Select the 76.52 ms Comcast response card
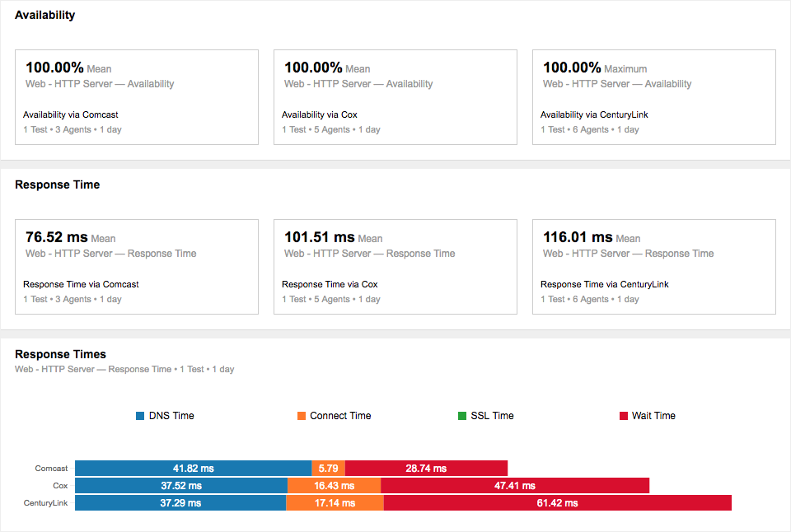Image resolution: width=791 pixels, height=532 pixels. (137, 267)
